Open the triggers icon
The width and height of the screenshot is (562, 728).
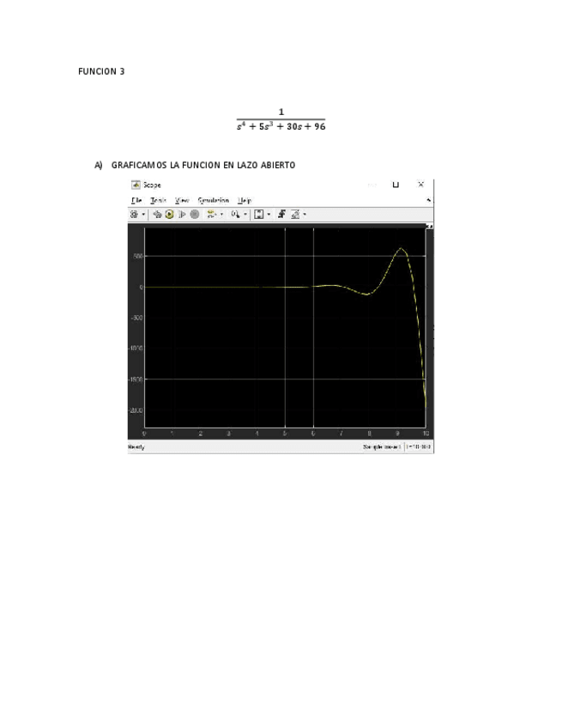pyautogui.click(x=281, y=214)
